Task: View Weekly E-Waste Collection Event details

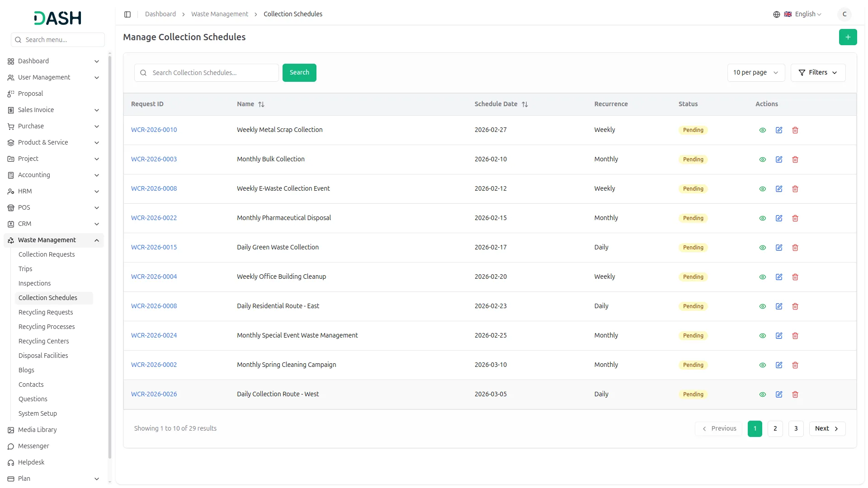Action: (x=762, y=189)
